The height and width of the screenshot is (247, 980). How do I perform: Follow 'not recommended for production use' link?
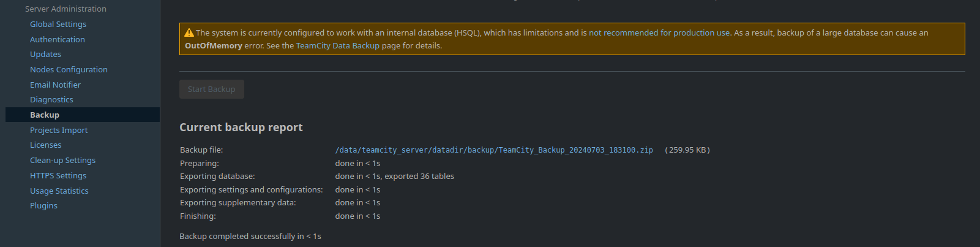pyautogui.click(x=659, y=32)
